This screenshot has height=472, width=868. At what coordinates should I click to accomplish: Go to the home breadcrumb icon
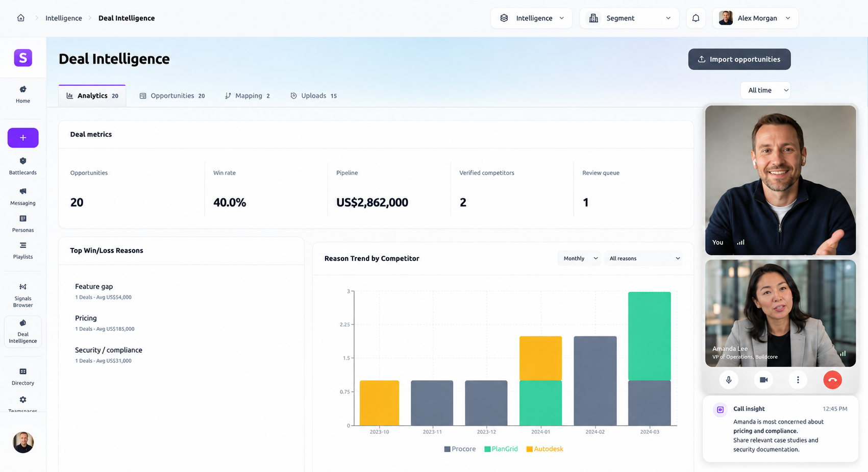pos(21,18)
